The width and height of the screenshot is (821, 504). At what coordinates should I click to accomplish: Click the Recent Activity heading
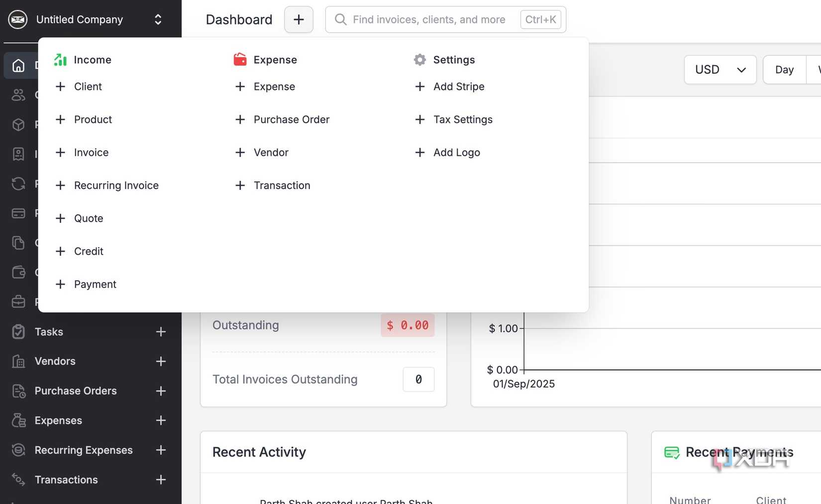[259, 452]
